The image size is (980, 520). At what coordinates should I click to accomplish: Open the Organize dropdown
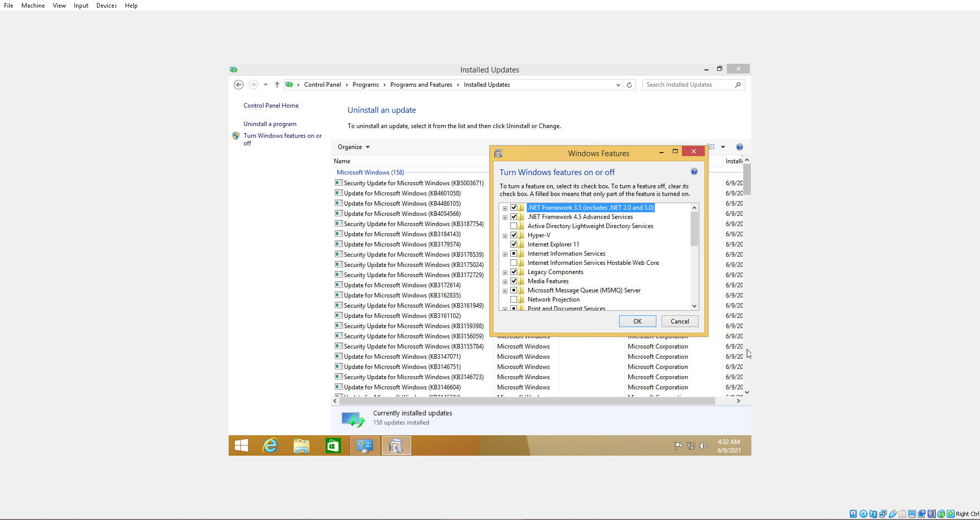(353, 147)
